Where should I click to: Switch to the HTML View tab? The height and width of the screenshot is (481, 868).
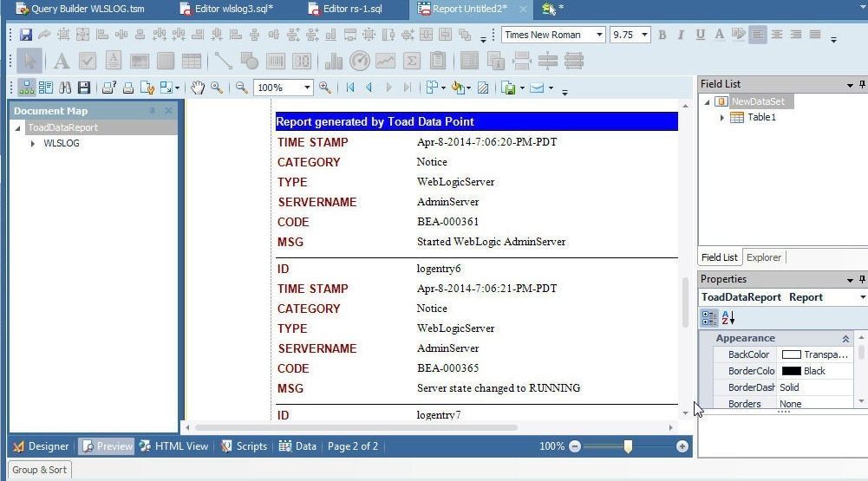(173, 446)
